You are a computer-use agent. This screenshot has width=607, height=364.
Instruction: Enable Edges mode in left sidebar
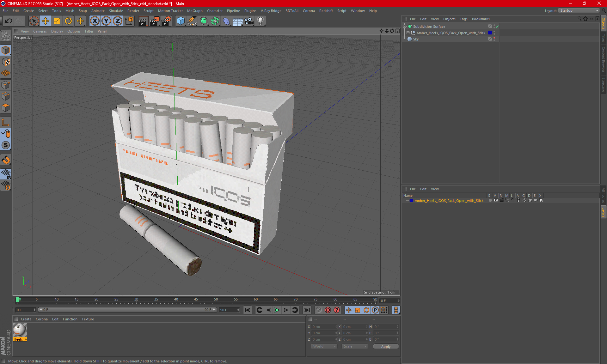click(6, 96)
